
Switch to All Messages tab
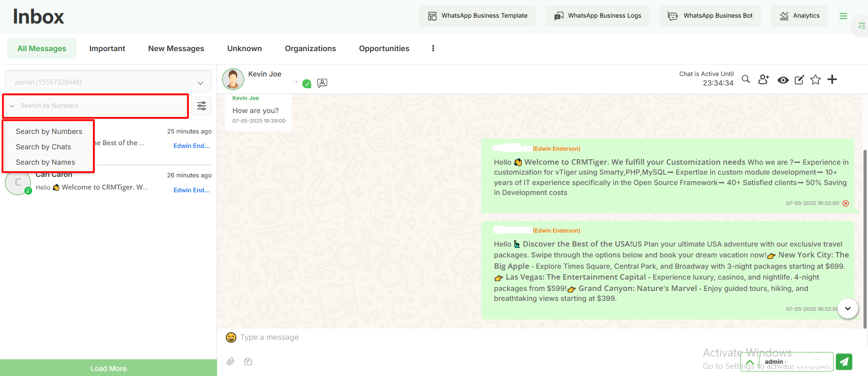pos(42,48)
